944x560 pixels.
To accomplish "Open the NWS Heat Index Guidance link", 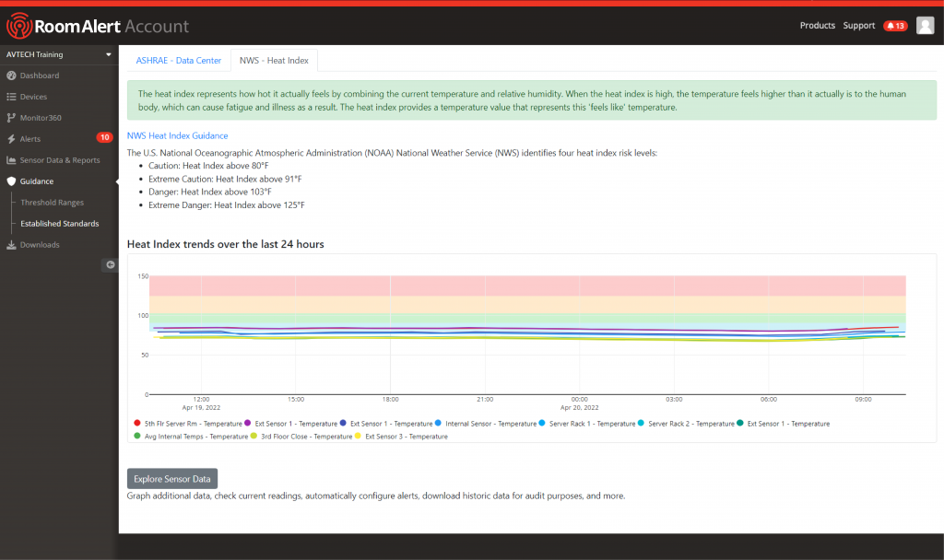I will [177, 135].
